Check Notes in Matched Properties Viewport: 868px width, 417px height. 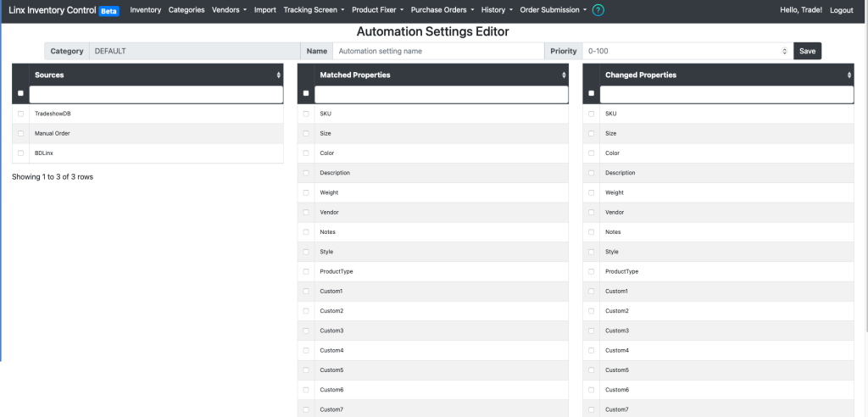[x=306, y=232]
